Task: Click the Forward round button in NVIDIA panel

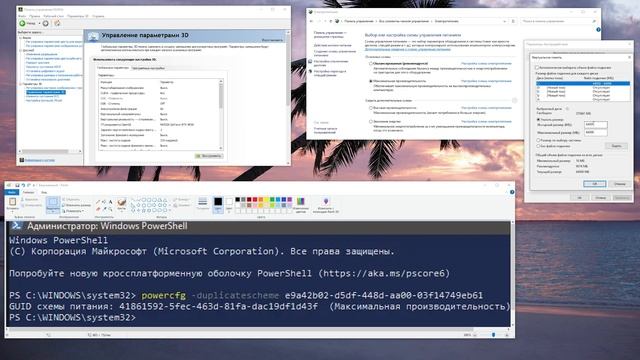Action: [45, 23]
